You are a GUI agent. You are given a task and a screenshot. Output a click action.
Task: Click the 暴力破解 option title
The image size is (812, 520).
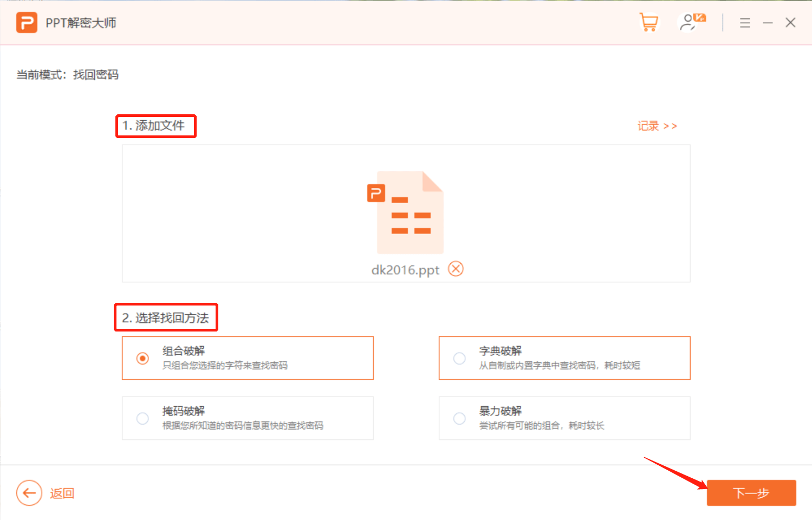click(x=500, y=411)
